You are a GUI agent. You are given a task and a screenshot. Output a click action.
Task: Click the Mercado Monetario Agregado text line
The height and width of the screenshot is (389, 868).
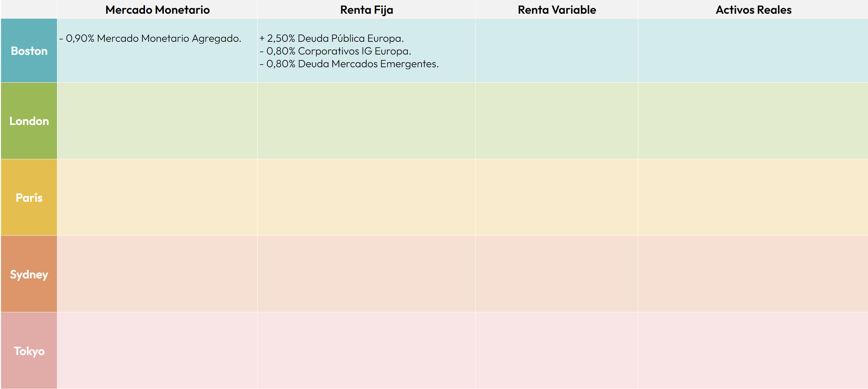[x=150, y=39]
